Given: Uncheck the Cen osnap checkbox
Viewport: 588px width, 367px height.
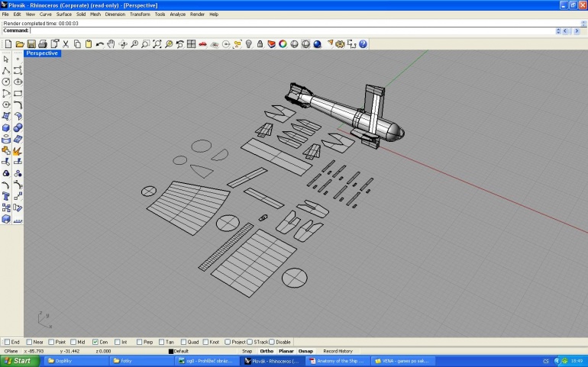Looking at the screenshot, I should coord(95,342).
